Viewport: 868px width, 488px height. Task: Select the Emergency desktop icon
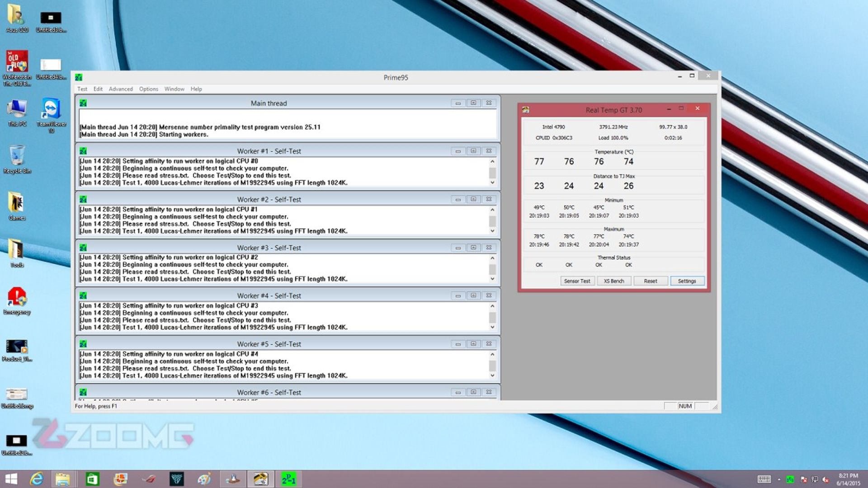[17, 300]
